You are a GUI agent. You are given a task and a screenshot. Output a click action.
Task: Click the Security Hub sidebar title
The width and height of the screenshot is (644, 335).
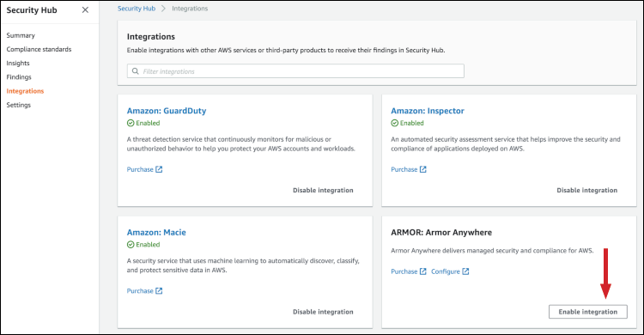32,10
